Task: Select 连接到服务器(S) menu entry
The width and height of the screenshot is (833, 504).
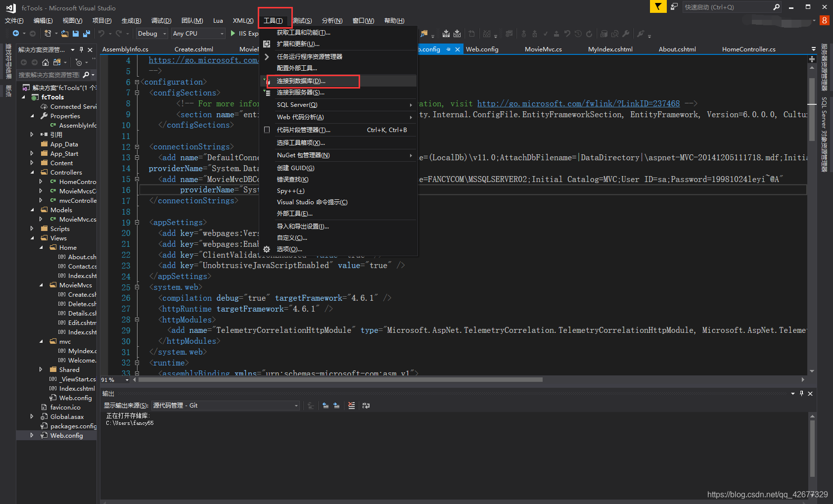Action: coord(339,92)
